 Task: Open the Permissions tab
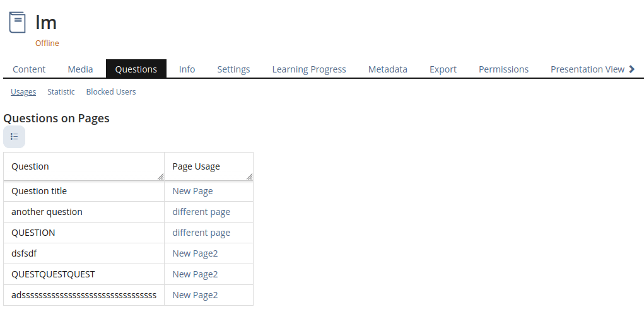click(503, 69)
